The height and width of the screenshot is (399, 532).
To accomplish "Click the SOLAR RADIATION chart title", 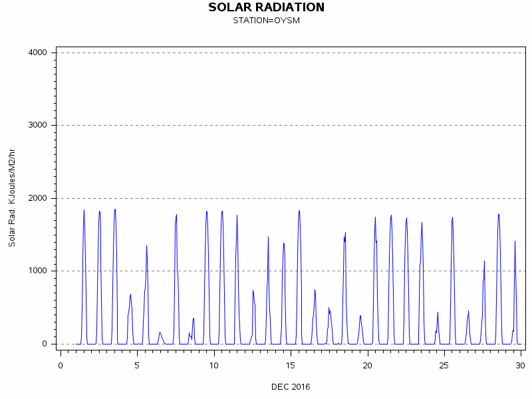I will 267,7.
